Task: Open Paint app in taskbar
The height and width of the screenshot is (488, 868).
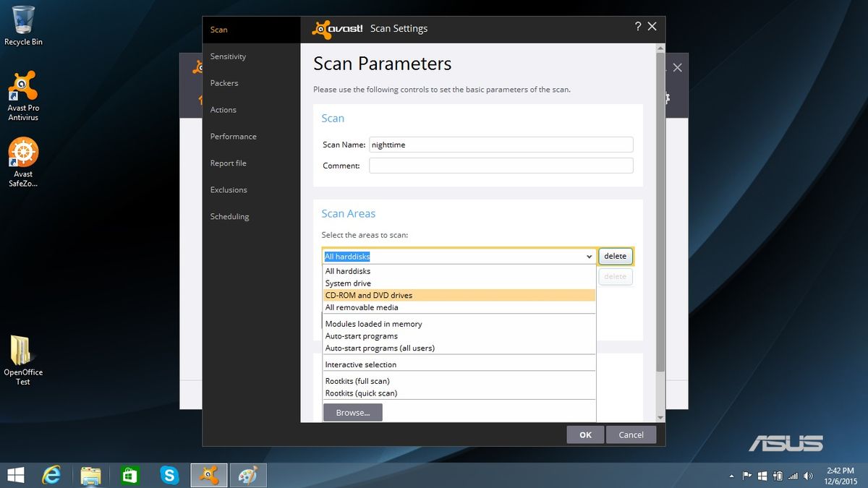Action: click(x=247, y=475)
